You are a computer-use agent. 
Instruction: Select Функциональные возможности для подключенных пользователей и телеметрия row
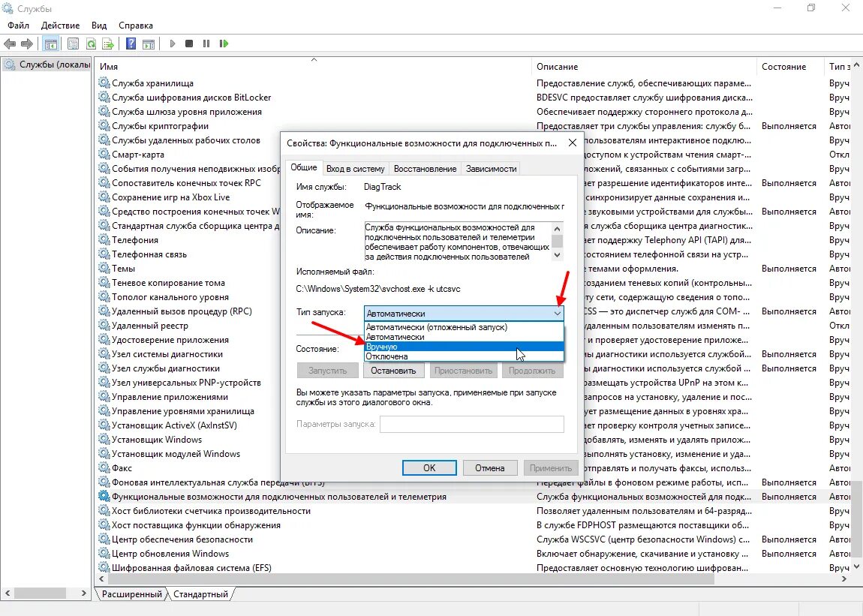[474, 497]
